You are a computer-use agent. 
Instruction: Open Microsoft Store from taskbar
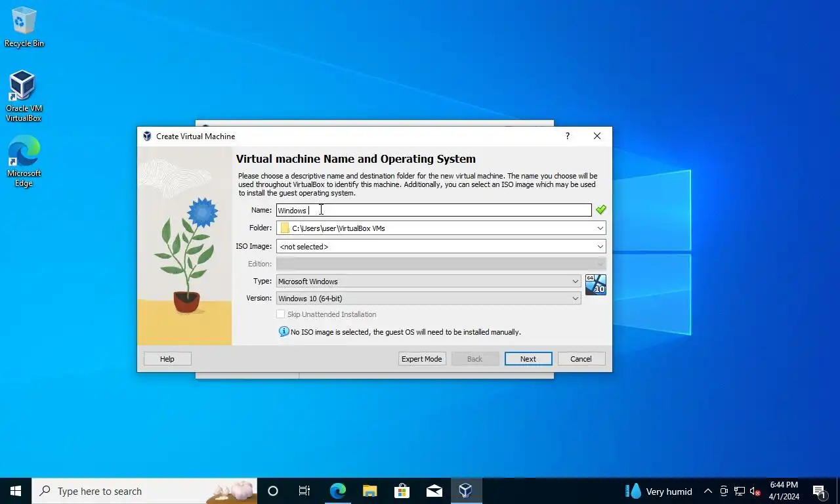coord(402,491)
